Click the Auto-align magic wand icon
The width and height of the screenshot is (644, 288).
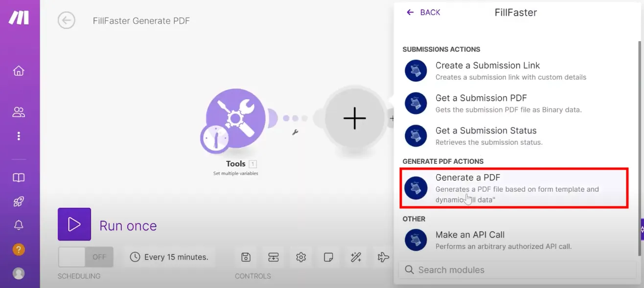(x=356, y=257)
